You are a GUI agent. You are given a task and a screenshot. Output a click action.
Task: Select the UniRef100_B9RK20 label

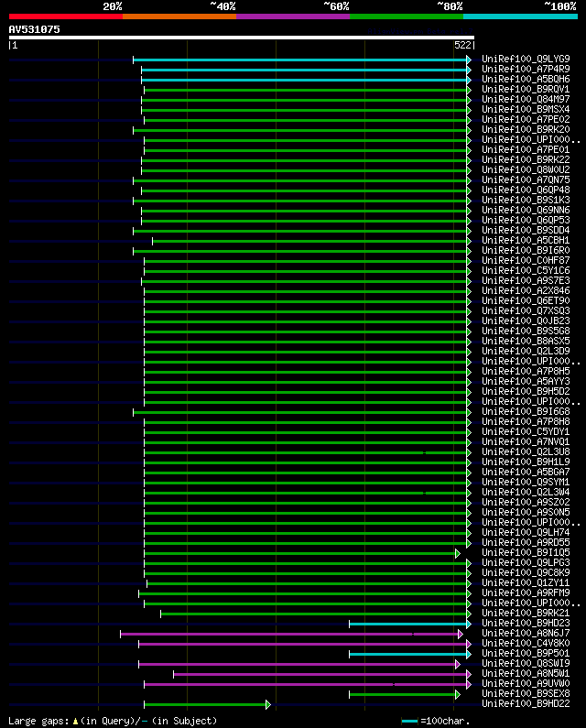point(526,129)
